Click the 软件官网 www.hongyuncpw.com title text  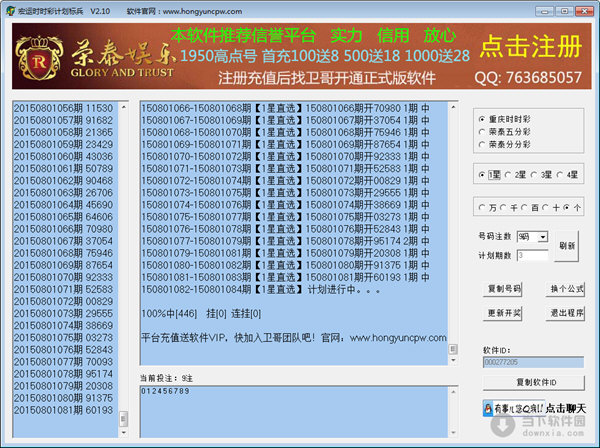184,11
